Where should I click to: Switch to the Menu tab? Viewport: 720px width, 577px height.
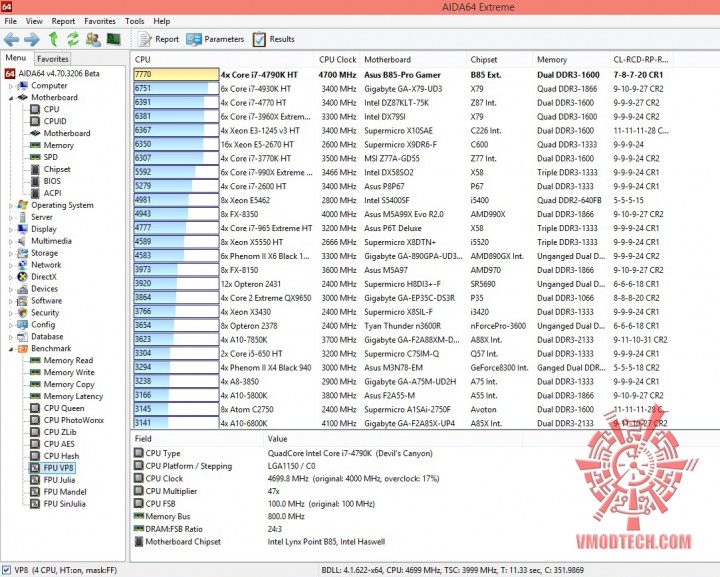point(16,58)
